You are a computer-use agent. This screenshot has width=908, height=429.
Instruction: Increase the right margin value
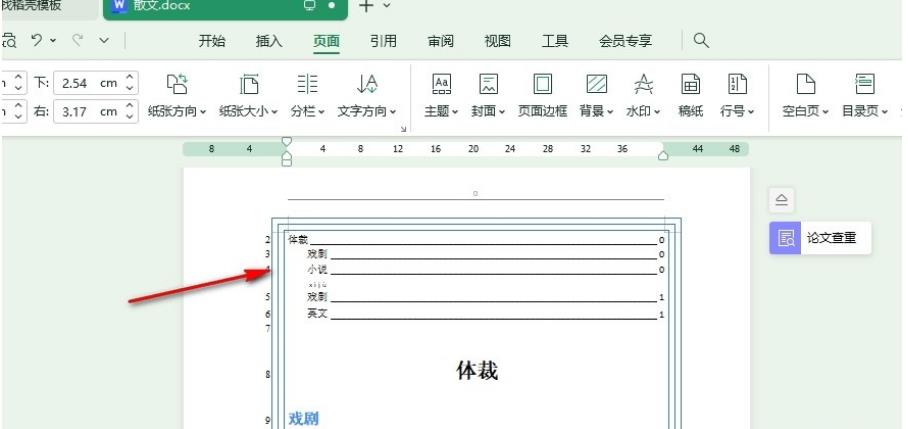tap(130, 106)
